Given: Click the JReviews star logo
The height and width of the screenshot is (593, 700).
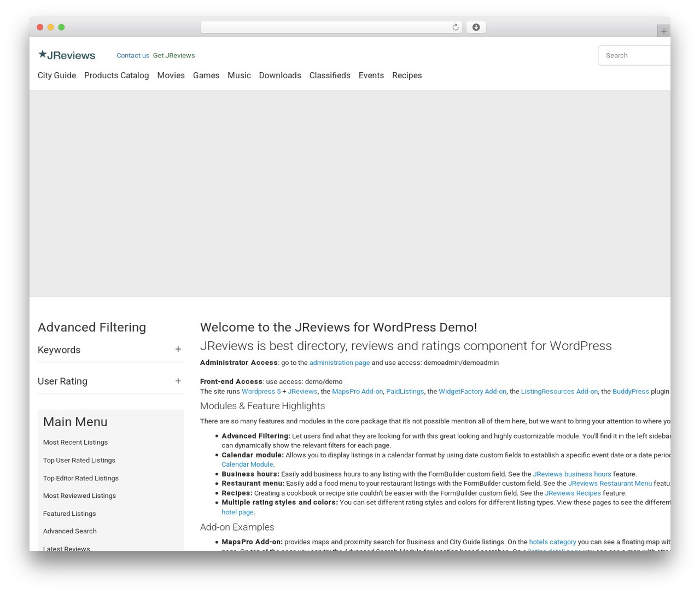Looking at the screenshot, I should (x=67, y=55).
